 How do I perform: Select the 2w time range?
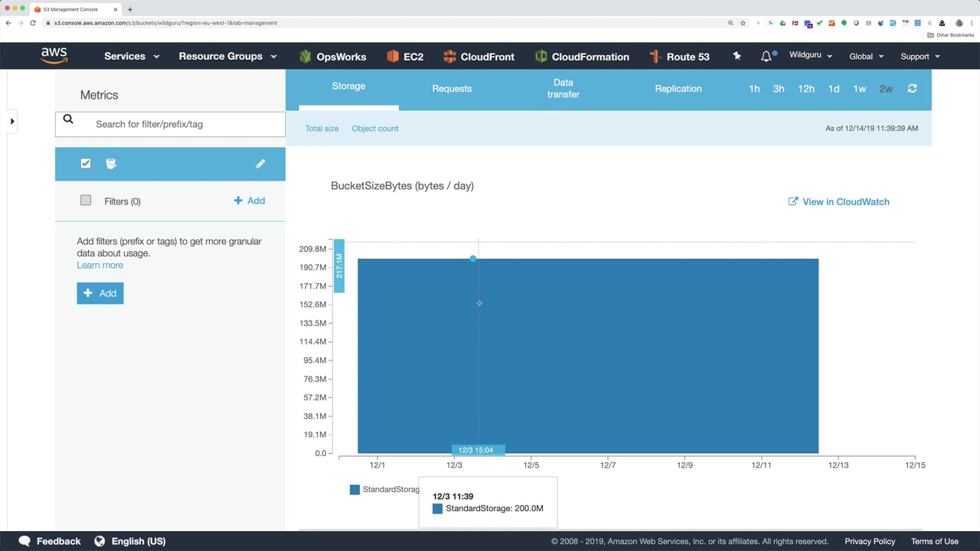coord(886,89)
